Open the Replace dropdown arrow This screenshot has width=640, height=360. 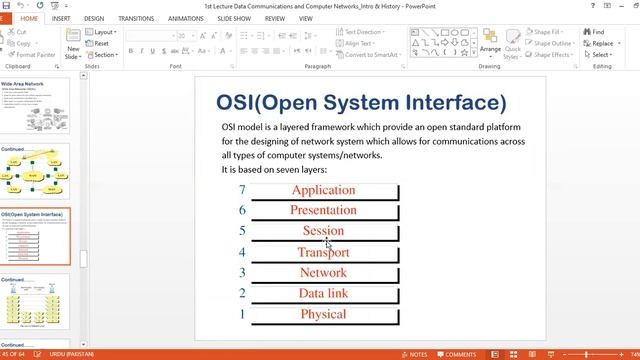pos(619,43)
